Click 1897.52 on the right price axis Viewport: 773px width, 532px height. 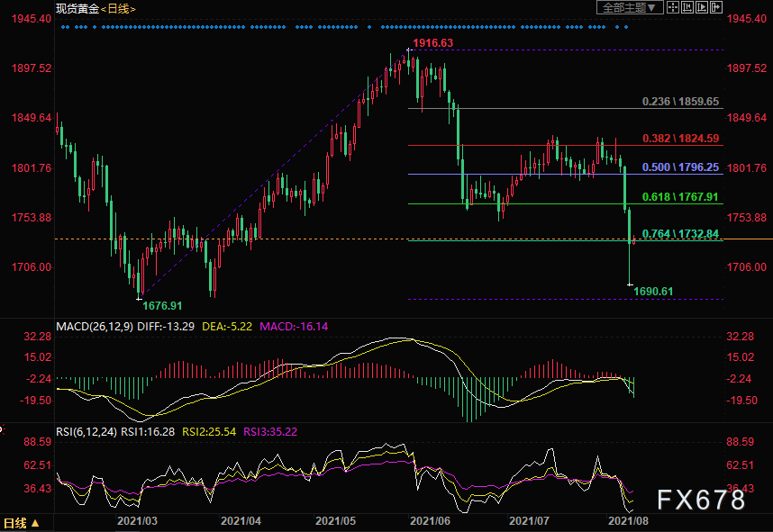click(x=748, y=68)
